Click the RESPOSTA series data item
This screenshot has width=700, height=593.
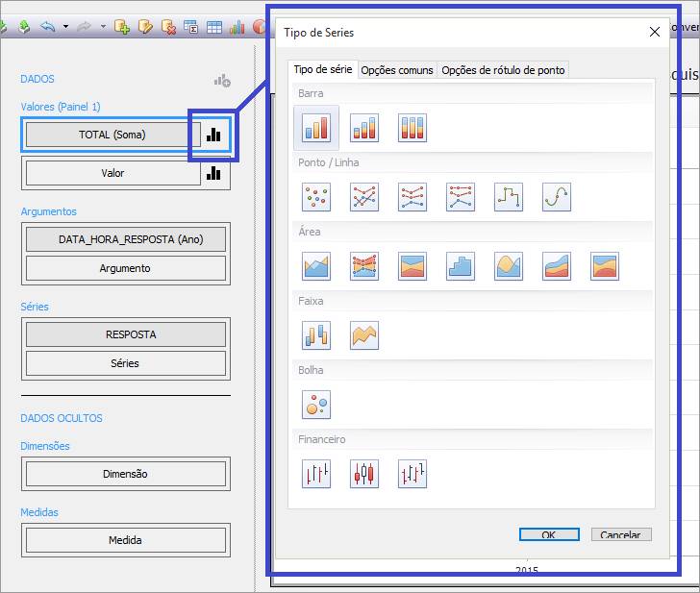[x=125, y=334]
